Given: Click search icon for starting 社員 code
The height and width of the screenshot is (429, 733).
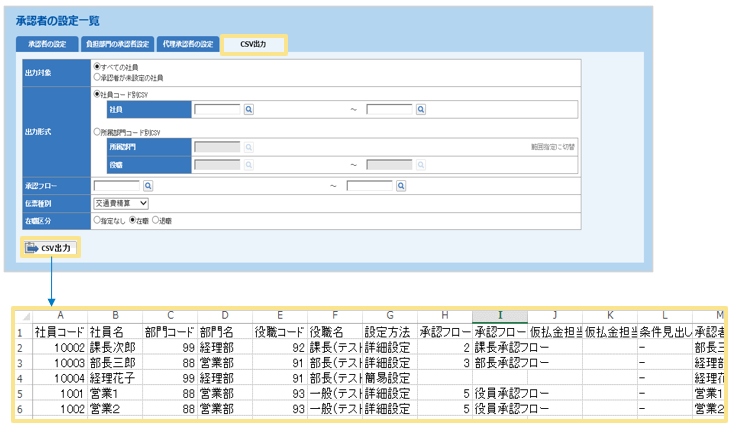Looking at the screenshot, I should [x=248, y=108].
